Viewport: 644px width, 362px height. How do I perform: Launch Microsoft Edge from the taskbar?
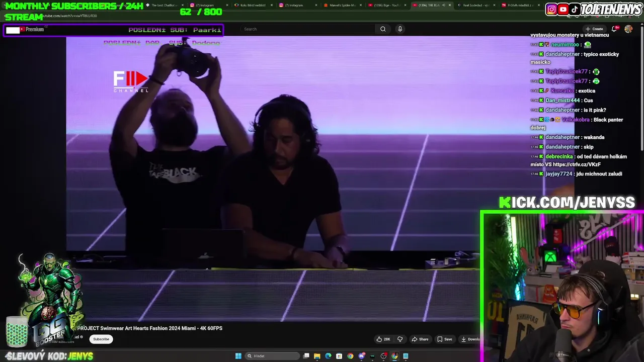[x=328, y=356]
